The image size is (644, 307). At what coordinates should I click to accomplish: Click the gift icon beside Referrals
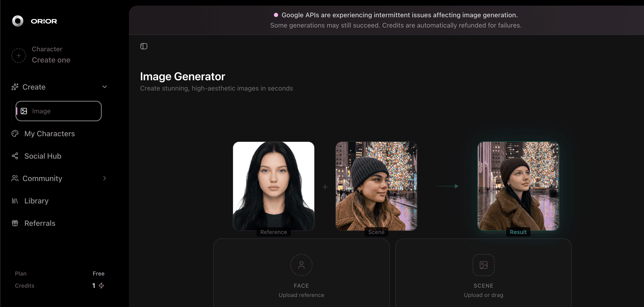[x=15, y=223]
